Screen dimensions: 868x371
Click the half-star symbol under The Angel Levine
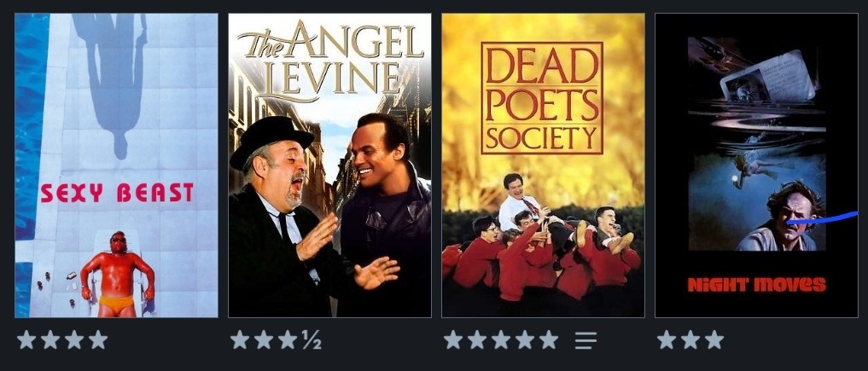click(x=312, y=339)
